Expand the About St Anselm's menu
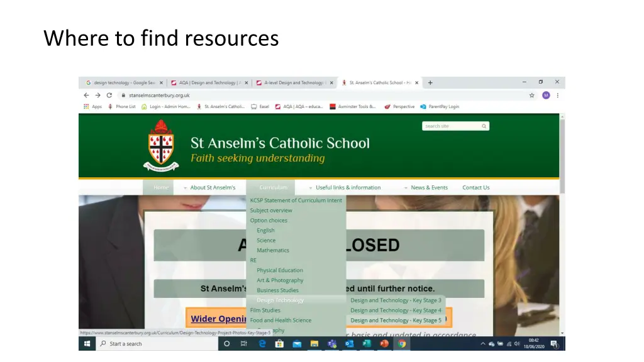The image size is (644, 362). point(212,187)
